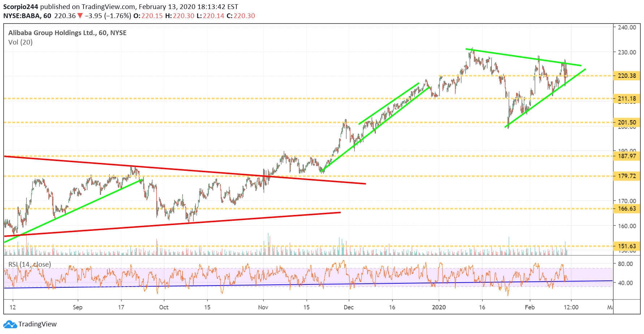
Task: Click the 2020 date axis label
Action: [439, 307]
